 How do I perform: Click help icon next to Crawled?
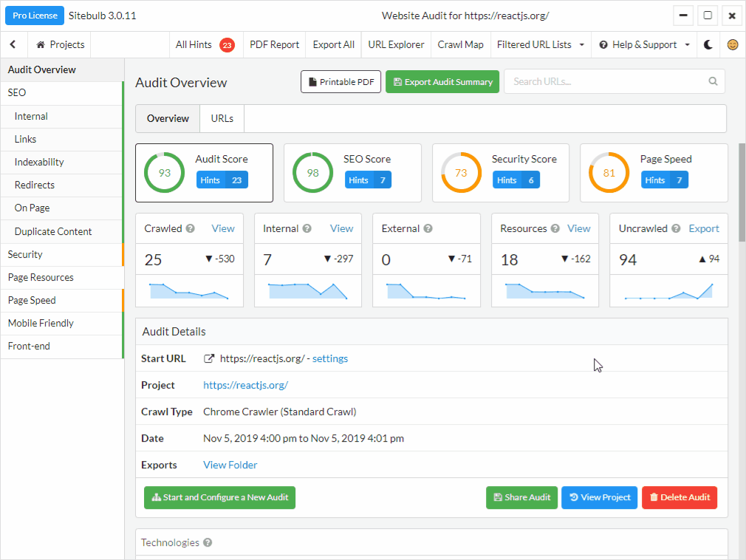pyautogui.click(x=191, y=229)
